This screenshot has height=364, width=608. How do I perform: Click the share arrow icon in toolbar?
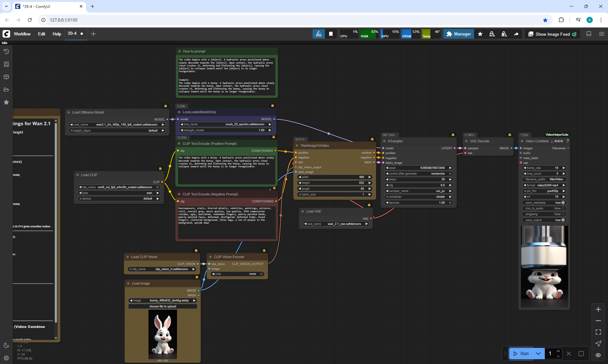pyautogui.click(x=516, y=34)
